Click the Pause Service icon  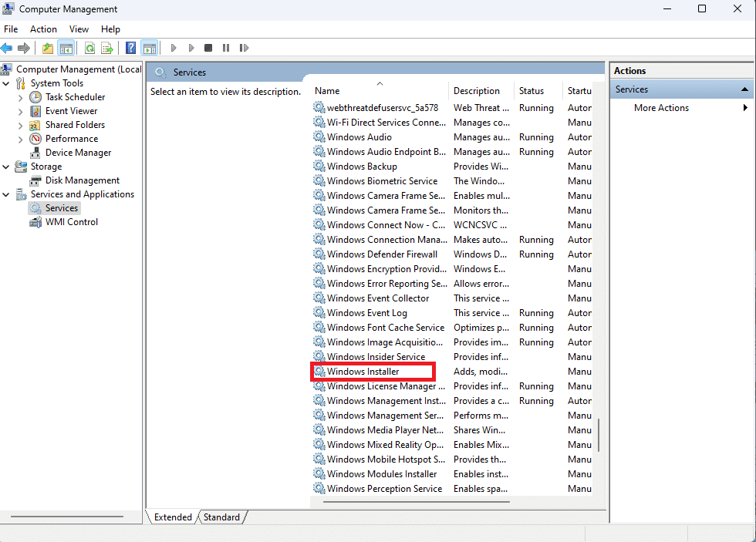pyautogui.click(x=225, y=48)
